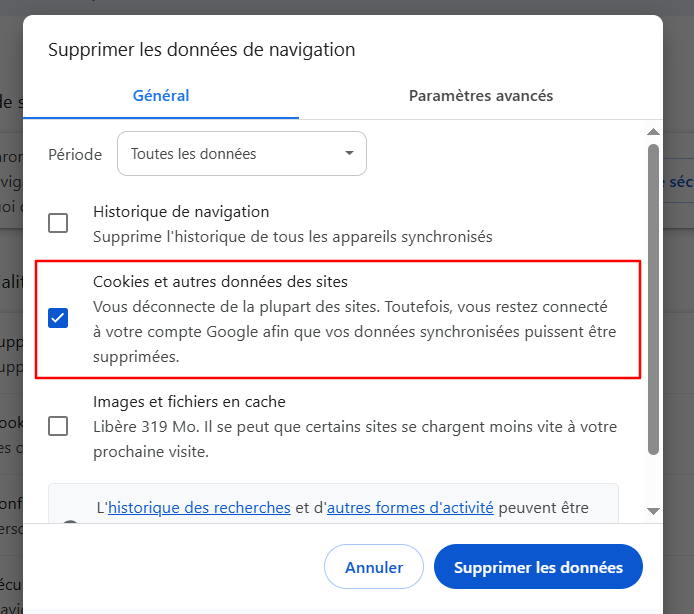This screenshot has height=614, width=694.
Task: Click the Historique de navigation label text
Action: [x=181, y=212]
